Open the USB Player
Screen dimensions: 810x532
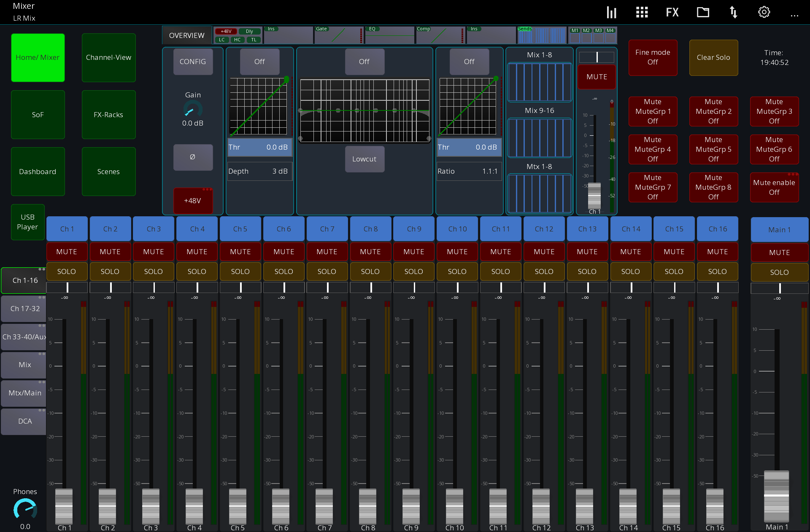28,222
